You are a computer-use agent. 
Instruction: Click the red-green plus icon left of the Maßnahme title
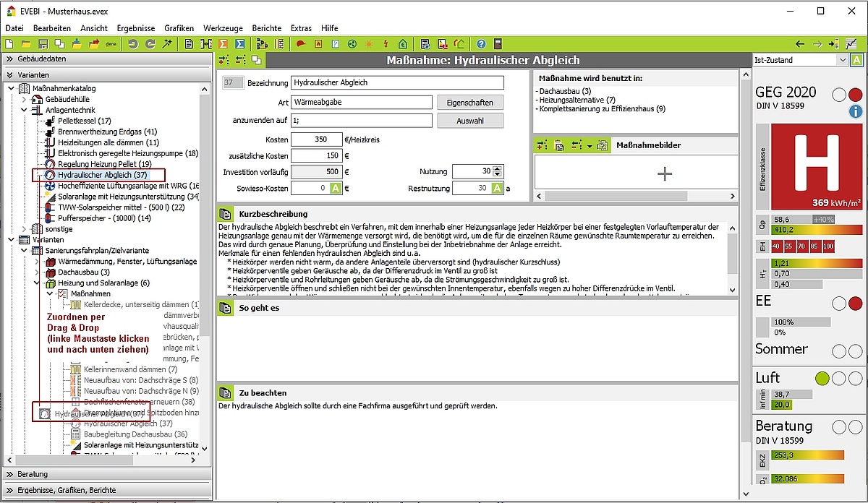(x=224, y=60)
